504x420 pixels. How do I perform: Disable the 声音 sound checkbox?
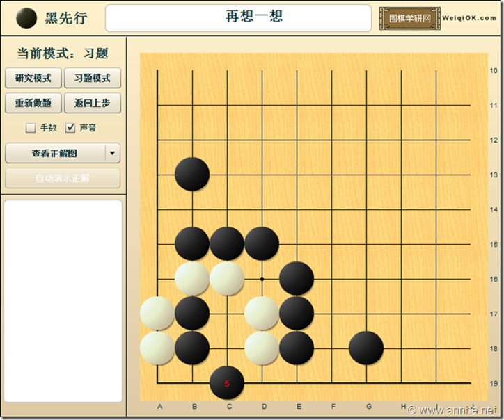click(70, 128)
